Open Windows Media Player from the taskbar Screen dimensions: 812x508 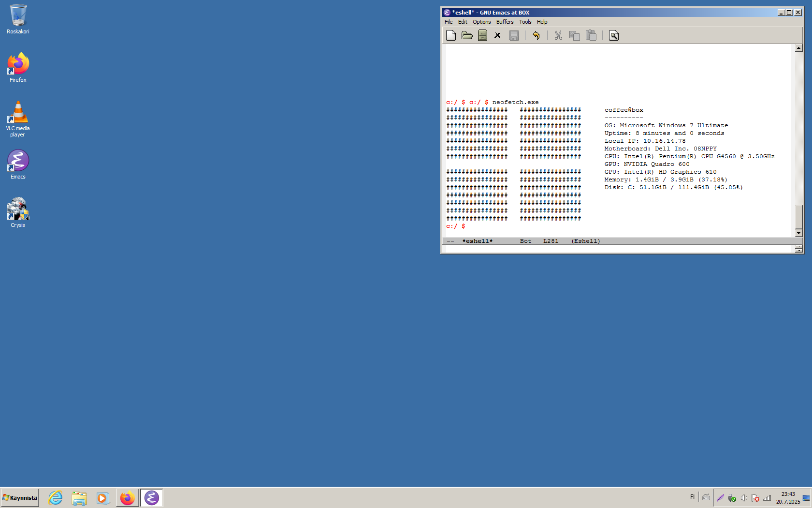[x=102, y=498]
